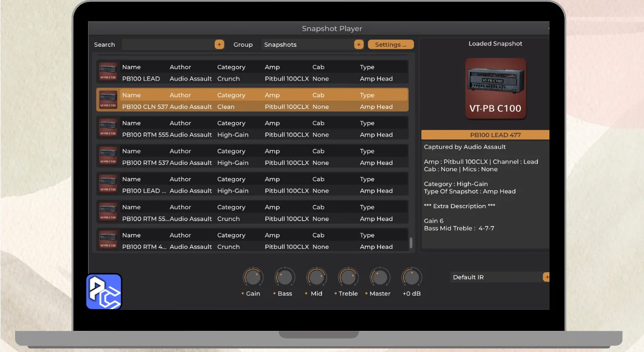Click Amp Head type in PB100 RTM 555 row
The height and width of the screenshot is (352, 644).
376,135
